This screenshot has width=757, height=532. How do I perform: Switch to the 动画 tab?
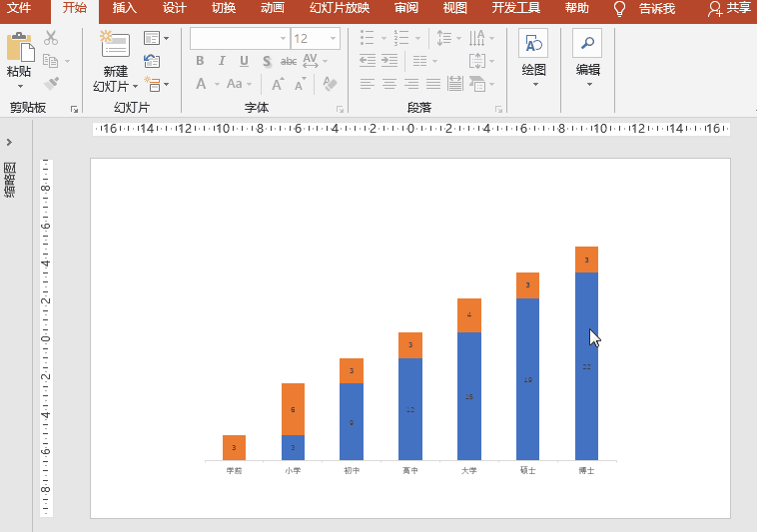[x=273, y=8]
